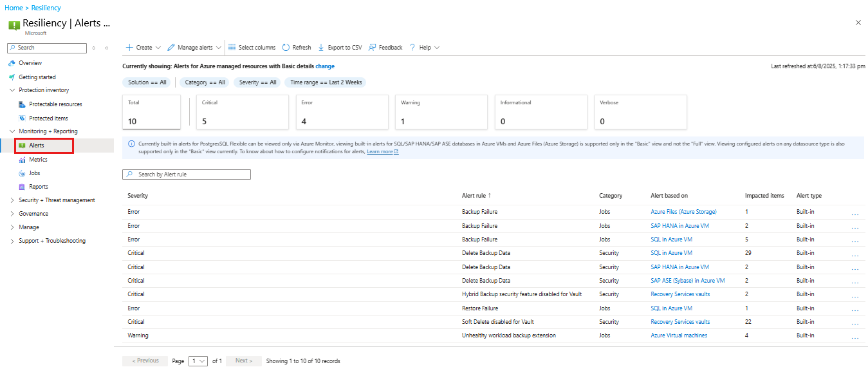Click the change view link
The width and height of the screenshot is (868, 367).
pos(325,66)
